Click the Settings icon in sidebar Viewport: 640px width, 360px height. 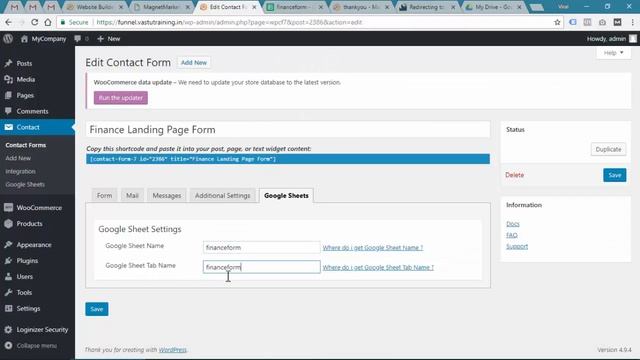pyautogui.click(x=8, y=308)
